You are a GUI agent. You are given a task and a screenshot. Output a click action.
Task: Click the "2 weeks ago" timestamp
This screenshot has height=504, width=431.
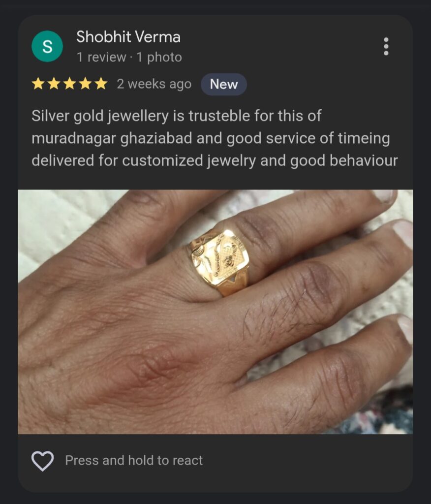(x=154, y=84)
